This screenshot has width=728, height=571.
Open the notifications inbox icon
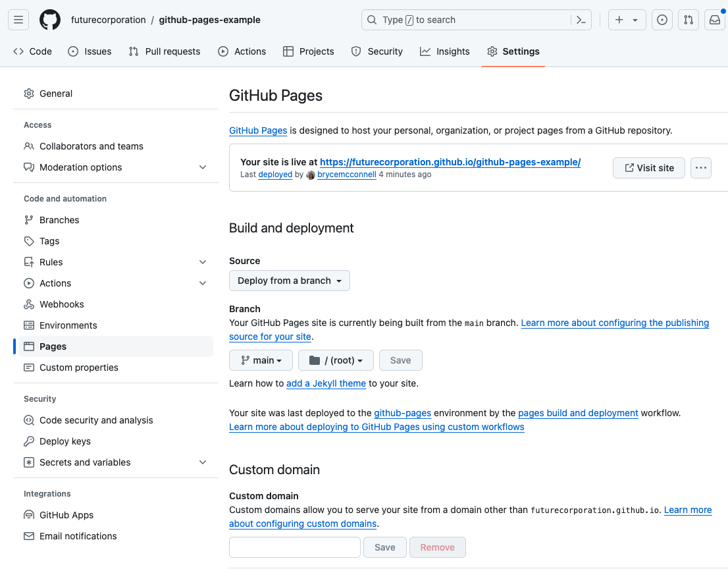[714, 20]
